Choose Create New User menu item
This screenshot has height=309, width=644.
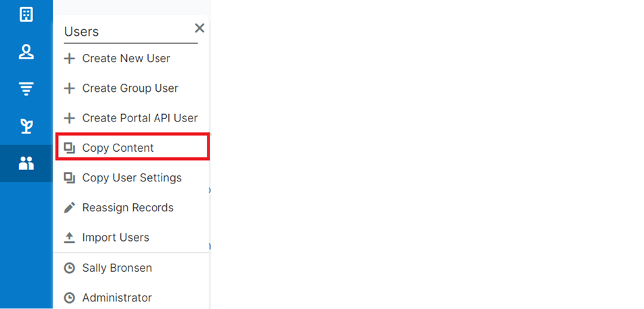[126, 59]
